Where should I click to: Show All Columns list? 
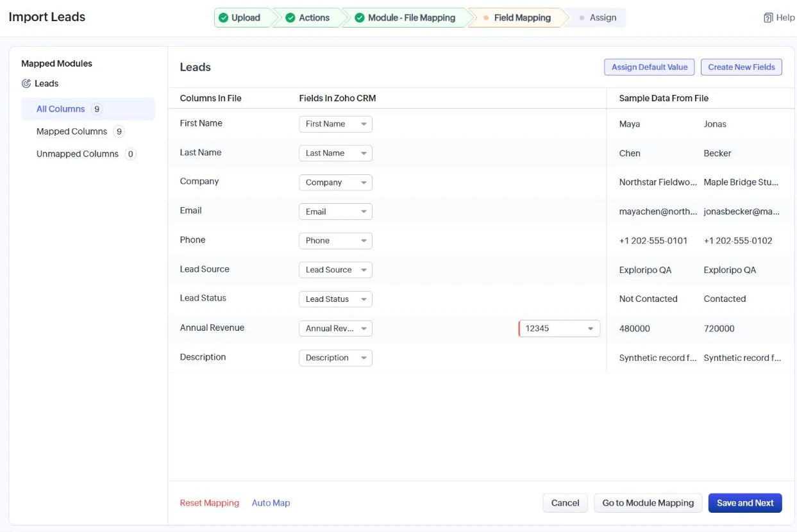(x=88, y=109)
